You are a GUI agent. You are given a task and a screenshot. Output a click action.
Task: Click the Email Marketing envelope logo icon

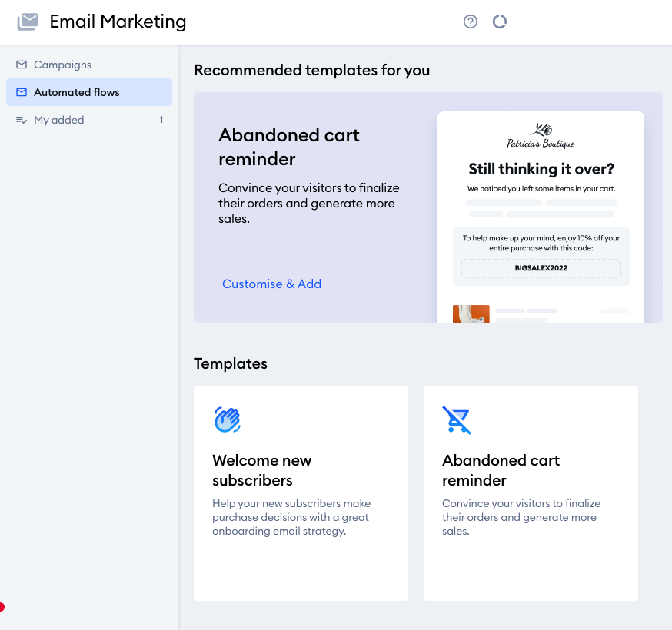point(28,22)
